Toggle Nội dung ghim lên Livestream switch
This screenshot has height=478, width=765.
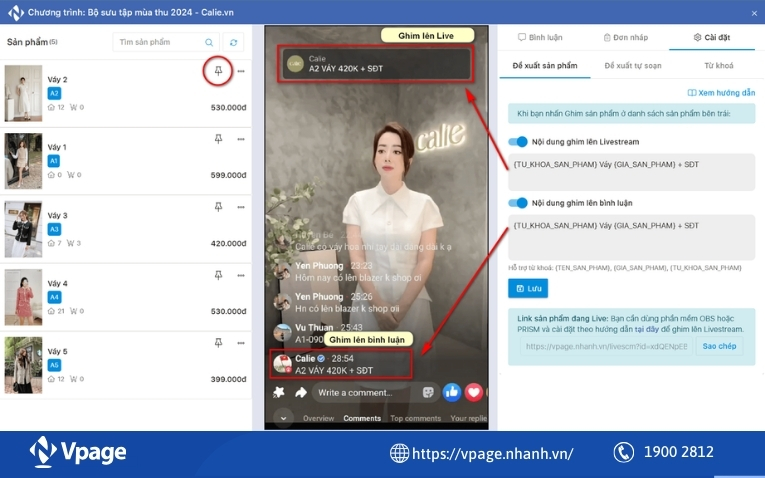(x=518, y=141)
